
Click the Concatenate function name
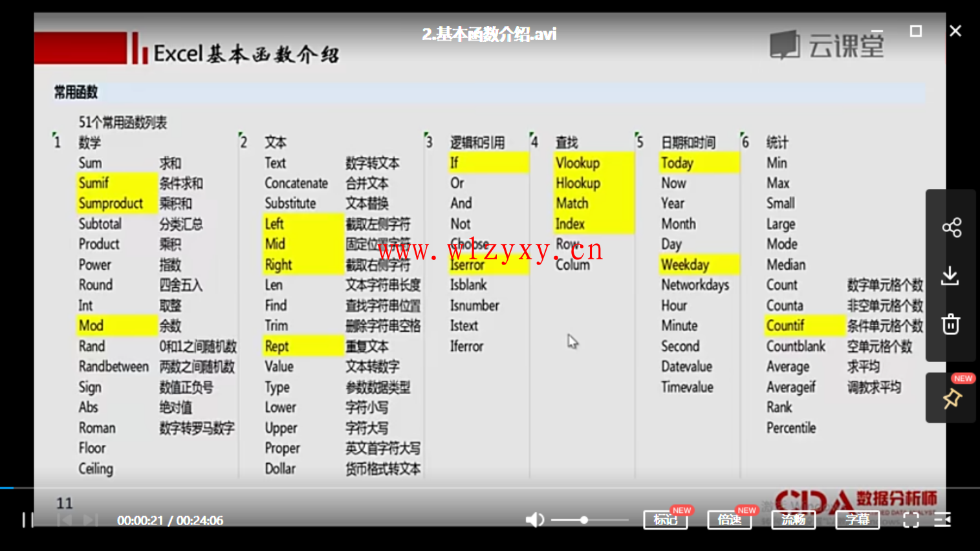point(296,184)
